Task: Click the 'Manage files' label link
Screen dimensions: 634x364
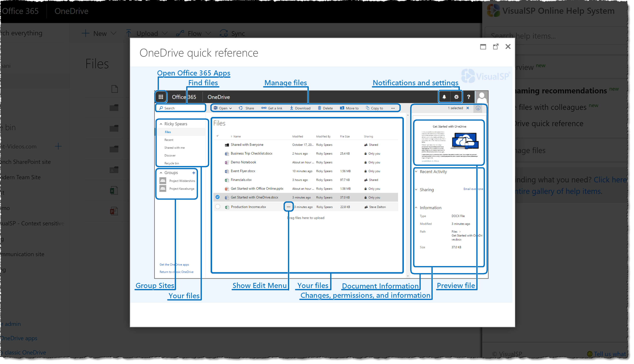Action: click(286, 83)
